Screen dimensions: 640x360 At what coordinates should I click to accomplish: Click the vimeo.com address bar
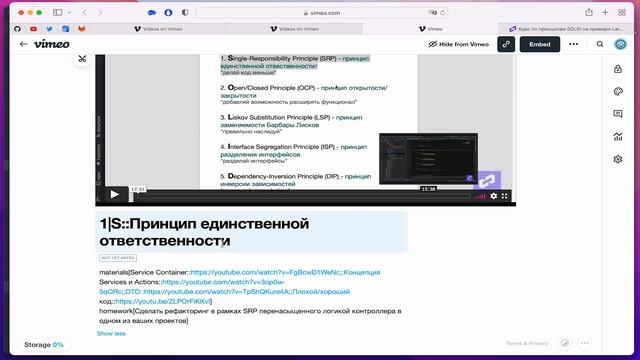[322, 13]
